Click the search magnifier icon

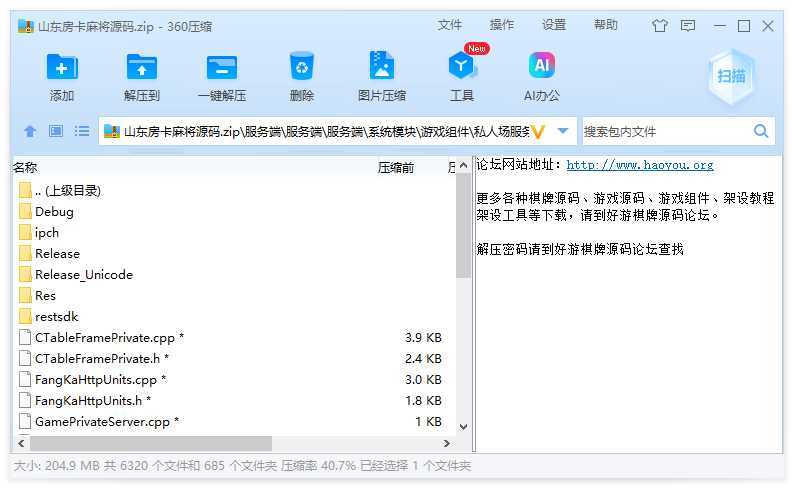pos(761,132)
